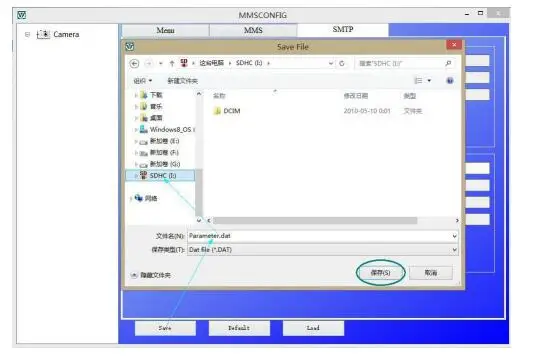Open the address bar history dropdown
The width and height of the screenshot is (537, 361).
[x=331, y=63]
